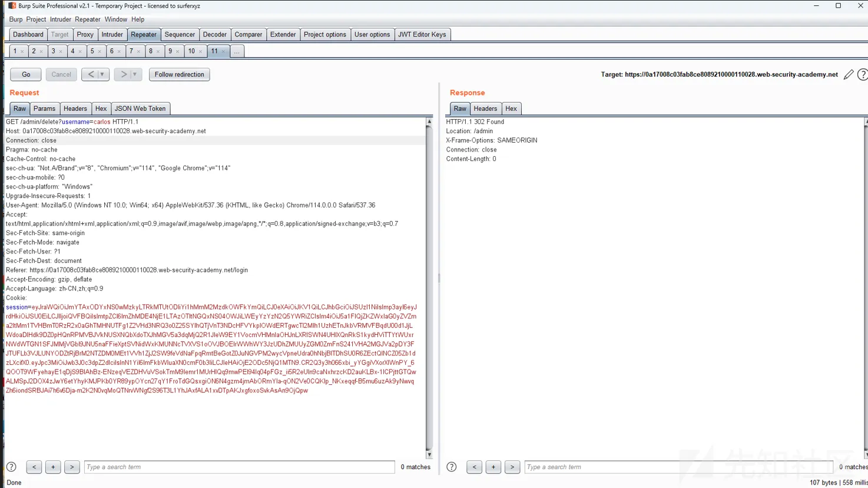Click the plus button in request search

53,467
